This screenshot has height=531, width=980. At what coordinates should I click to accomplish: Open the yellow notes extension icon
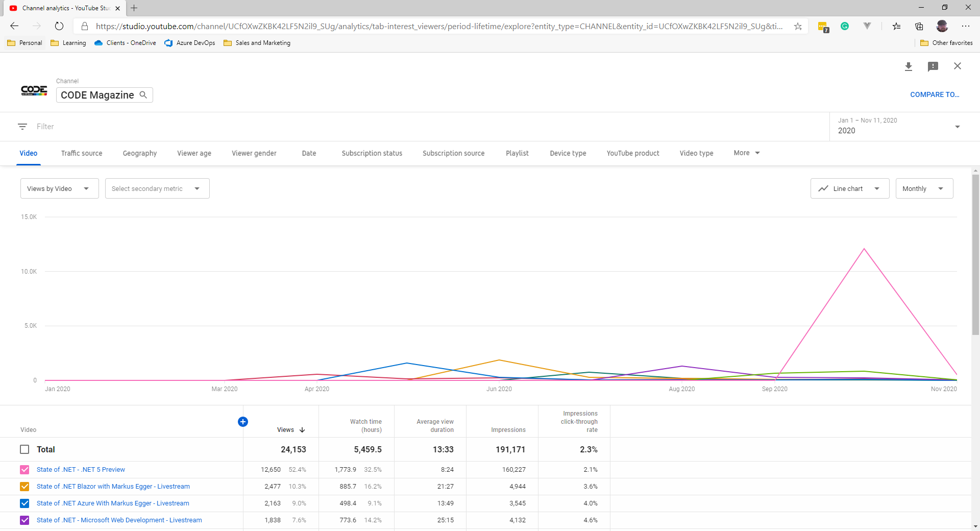[x=823, y=27]
